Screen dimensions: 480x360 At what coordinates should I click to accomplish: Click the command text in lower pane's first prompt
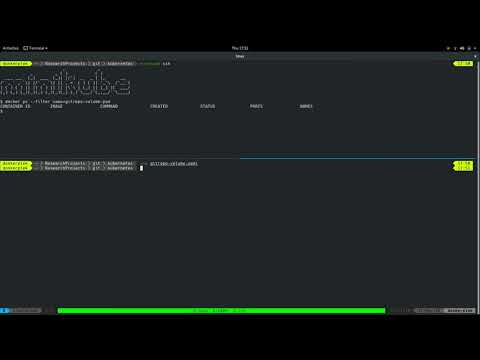point(174,164)
